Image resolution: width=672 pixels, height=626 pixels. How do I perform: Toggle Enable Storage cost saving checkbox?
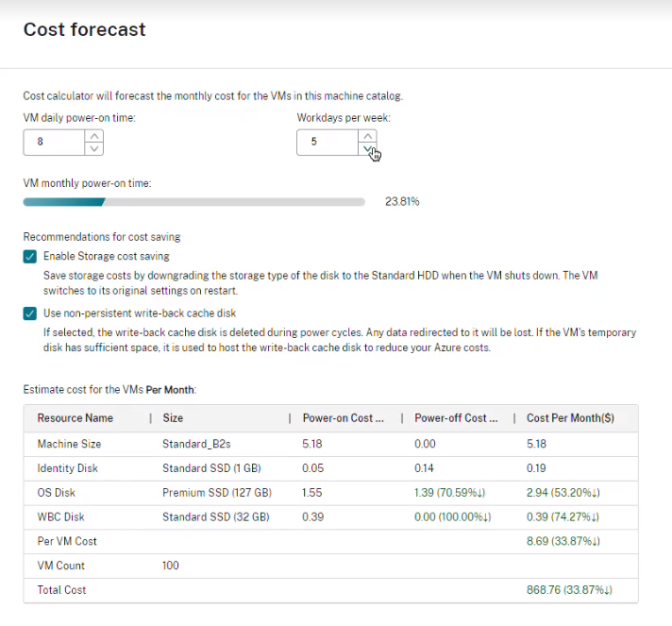coord(30,256)
